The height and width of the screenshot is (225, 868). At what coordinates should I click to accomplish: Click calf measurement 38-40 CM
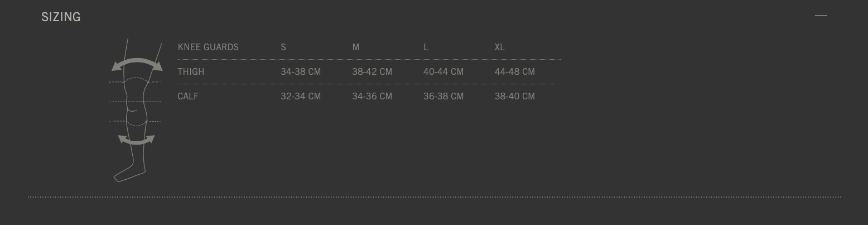(515, 97)
